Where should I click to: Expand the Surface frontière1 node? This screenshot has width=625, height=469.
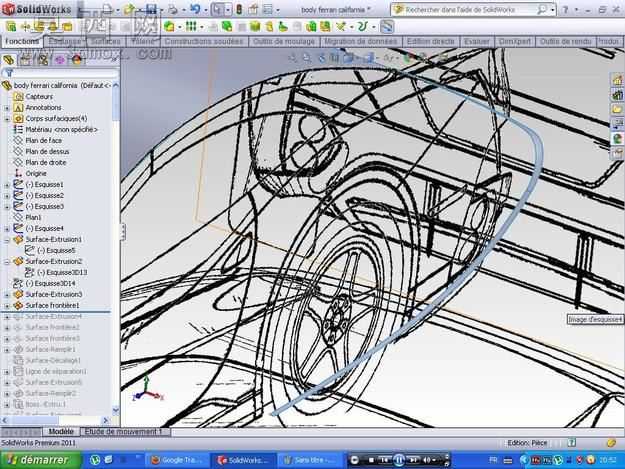pyautogui.click(x=7, y=306)
